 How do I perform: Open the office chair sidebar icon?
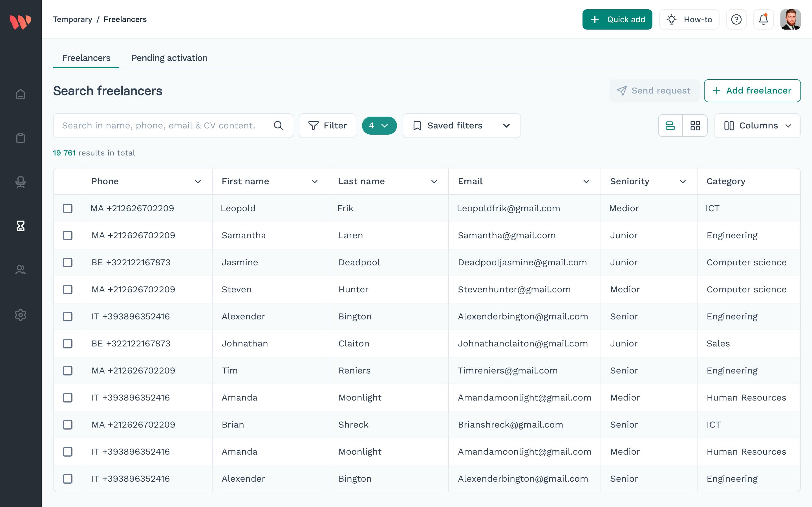pyautogui.click(x=21, y=182)
